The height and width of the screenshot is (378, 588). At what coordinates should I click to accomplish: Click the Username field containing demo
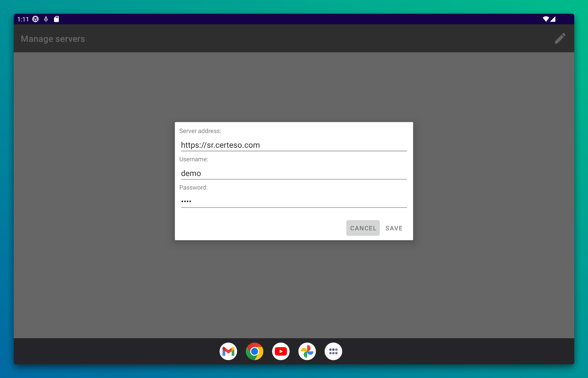click(x=293, y=173)
